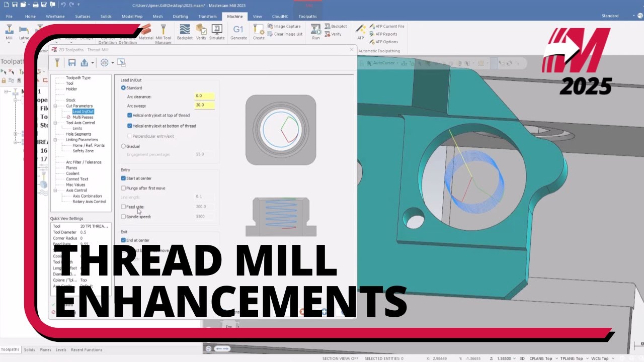This screenshot has width=644, height=362.
Task: Click the Arc sweep input field
Action: (205, 106)
